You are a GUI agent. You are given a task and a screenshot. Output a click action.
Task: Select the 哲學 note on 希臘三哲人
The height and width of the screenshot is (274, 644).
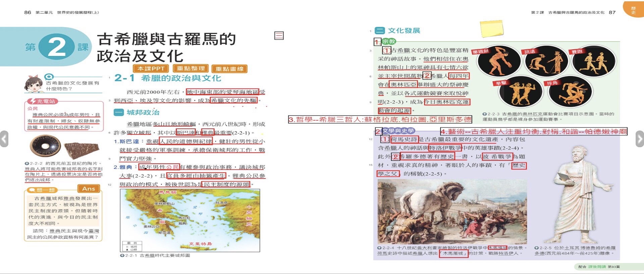(x=380, y=119)
